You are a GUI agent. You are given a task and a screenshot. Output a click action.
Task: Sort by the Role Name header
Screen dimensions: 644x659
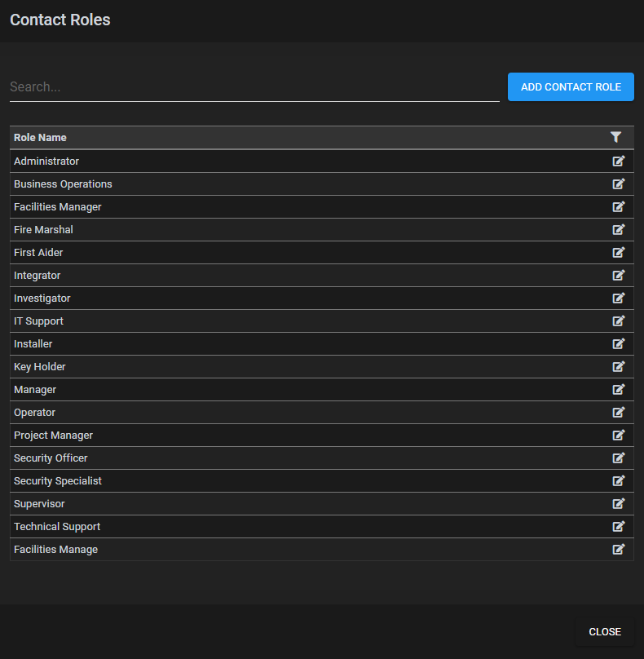tap(40, 138)
